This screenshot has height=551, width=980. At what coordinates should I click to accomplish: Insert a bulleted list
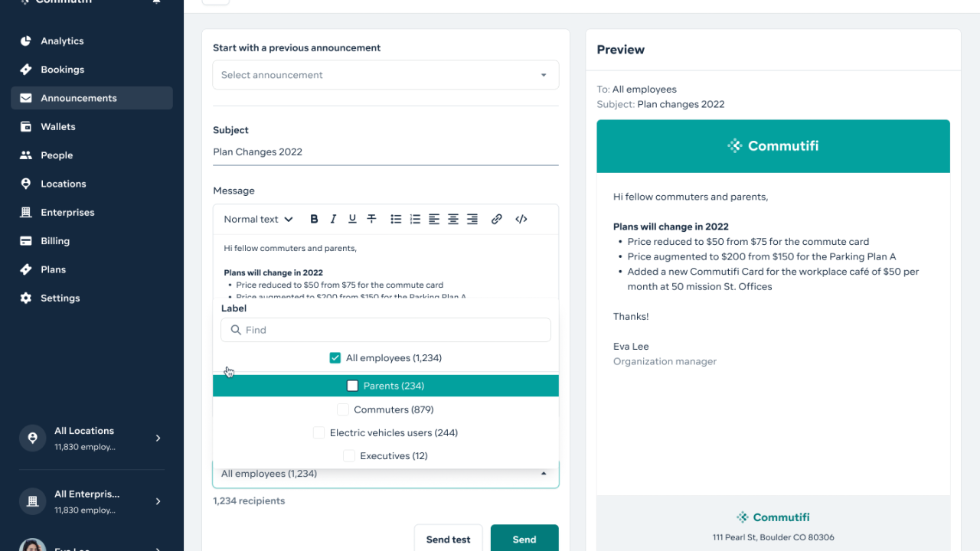396,219
